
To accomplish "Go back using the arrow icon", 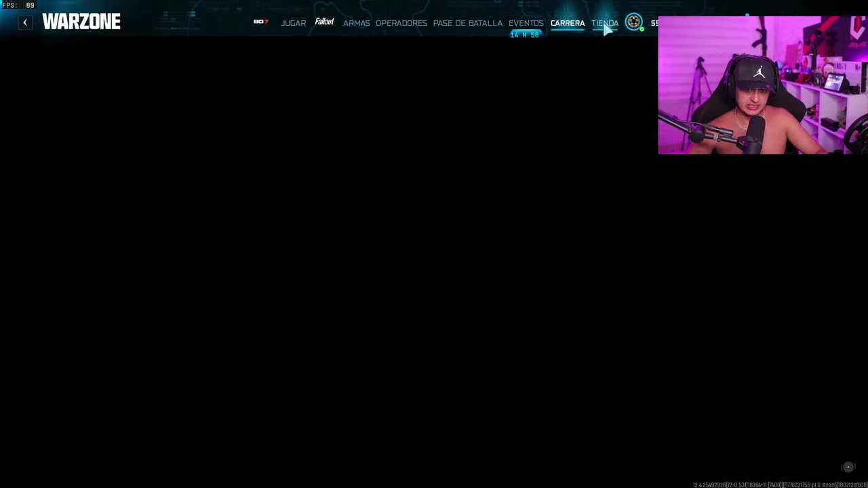I will (x=25, y=22).
